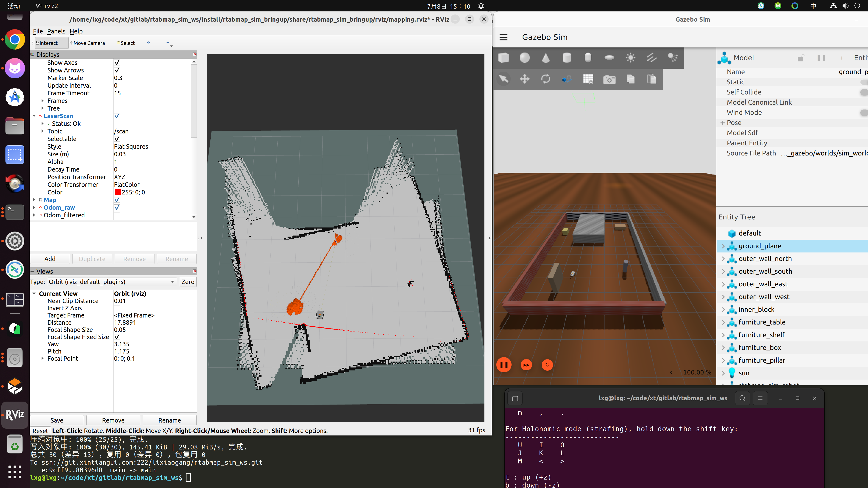
Task: Open the Files app from the dock
Action: (15, 126)
